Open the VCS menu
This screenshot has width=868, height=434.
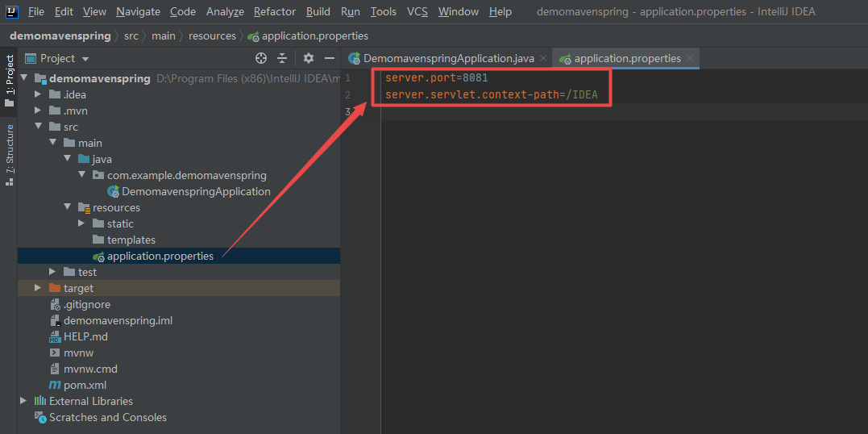click(417, 11)
